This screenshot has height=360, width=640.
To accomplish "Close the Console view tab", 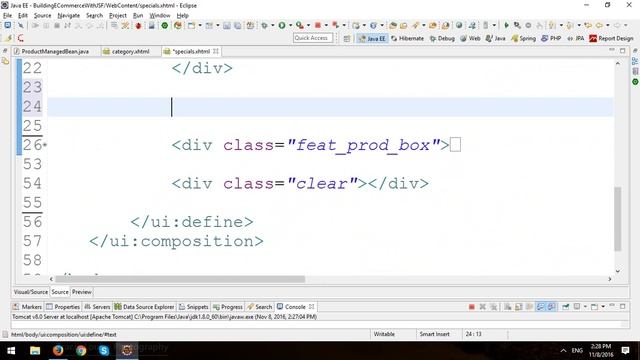I will [x=312, y=307].
